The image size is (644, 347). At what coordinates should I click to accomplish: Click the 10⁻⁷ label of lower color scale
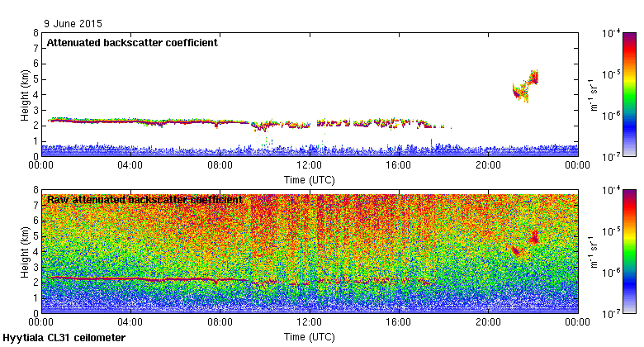tap(611, 314)
